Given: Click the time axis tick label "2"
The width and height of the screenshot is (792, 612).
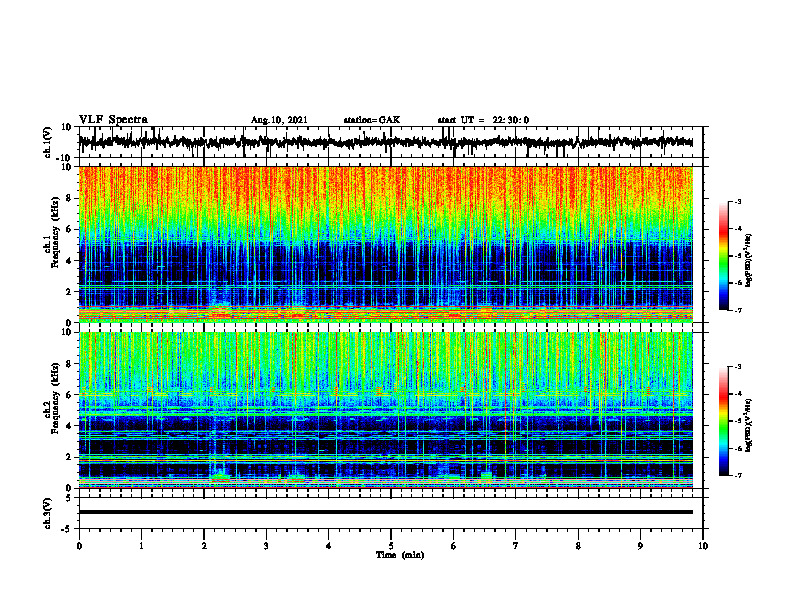Looking at the screenshot, I should click(204, 546).
